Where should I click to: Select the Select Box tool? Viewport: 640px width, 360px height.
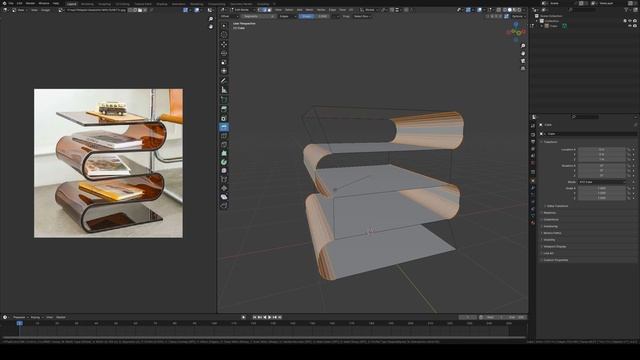point(224,26)
